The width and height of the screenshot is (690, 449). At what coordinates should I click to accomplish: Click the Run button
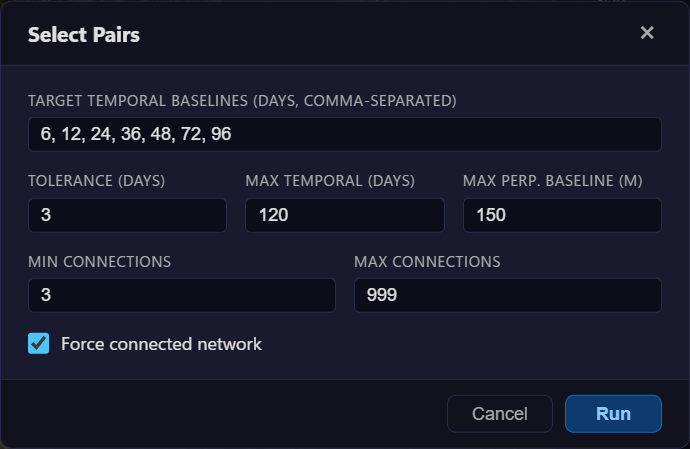coord(613,414)
